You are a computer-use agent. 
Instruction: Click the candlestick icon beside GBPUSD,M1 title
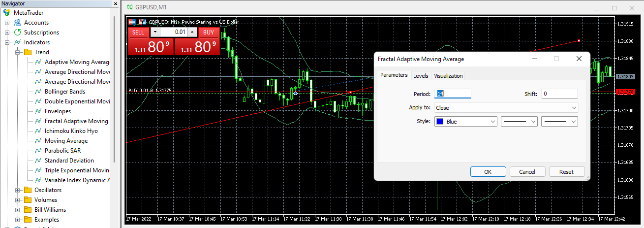[x=130, y=7]
